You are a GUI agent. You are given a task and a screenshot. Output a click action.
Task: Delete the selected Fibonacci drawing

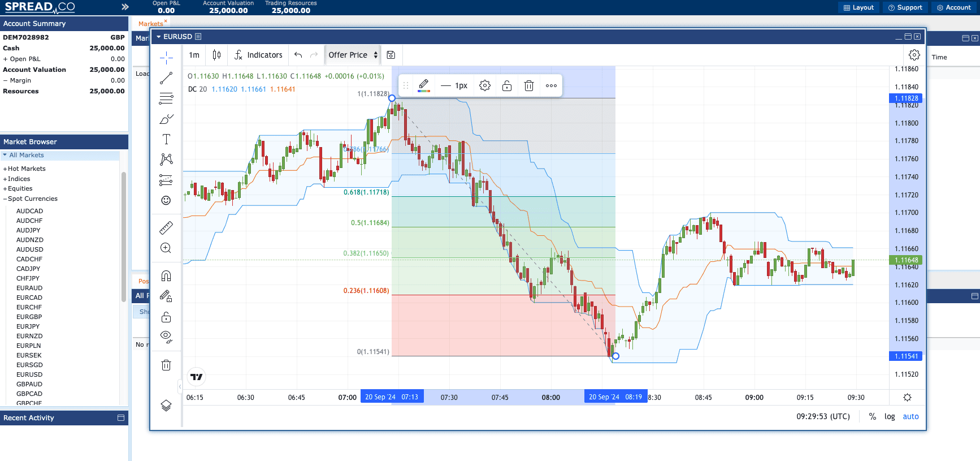[x=529, y=85]
